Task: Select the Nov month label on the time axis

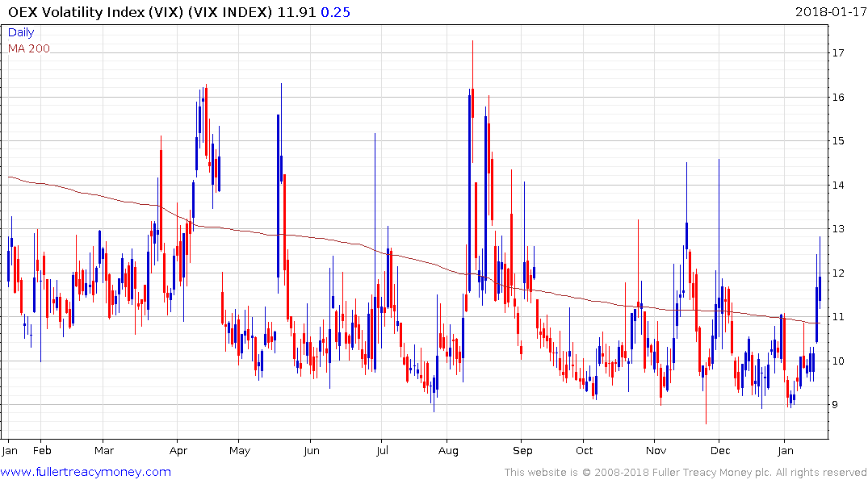Action: 656,451
